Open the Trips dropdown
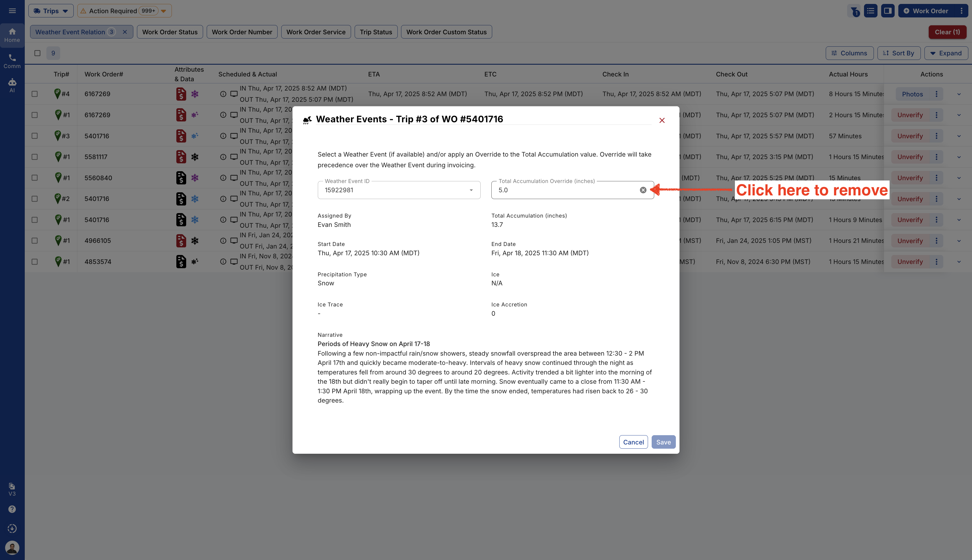The width and height of the screenshot is (972, 560). [x=51, y=11]
